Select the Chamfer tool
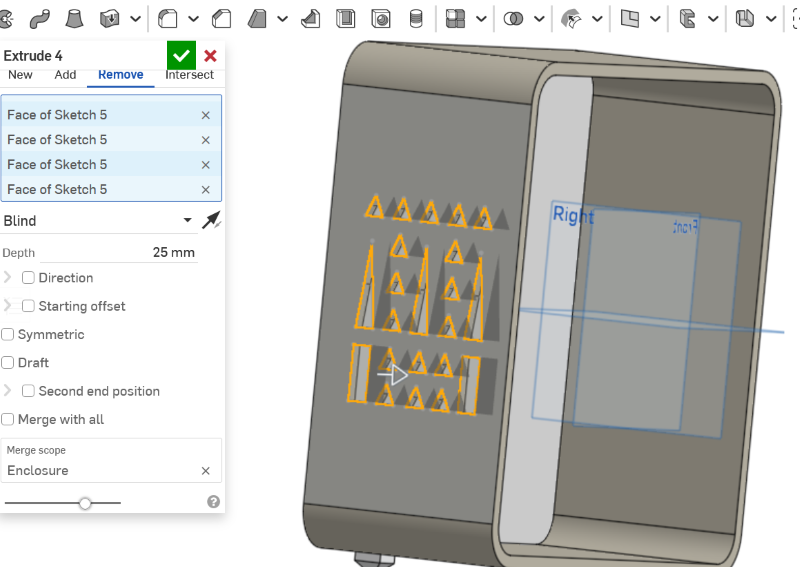 point(221,19)
